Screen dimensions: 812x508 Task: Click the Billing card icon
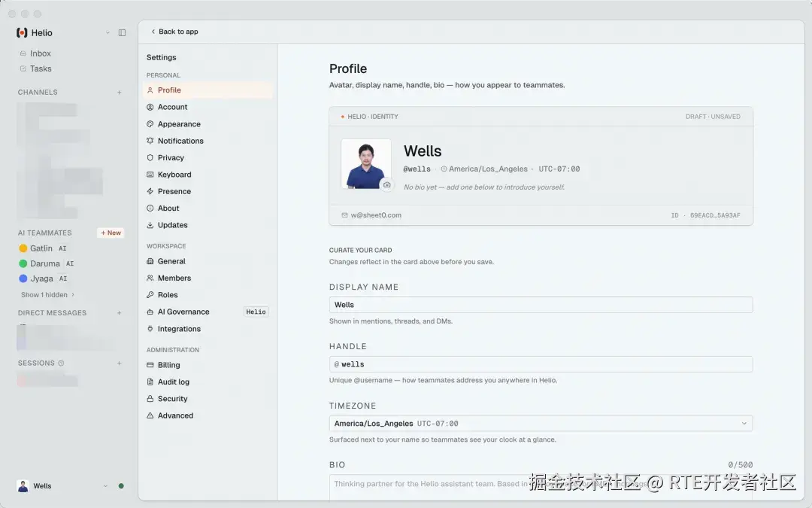click(x=150, y=365)
